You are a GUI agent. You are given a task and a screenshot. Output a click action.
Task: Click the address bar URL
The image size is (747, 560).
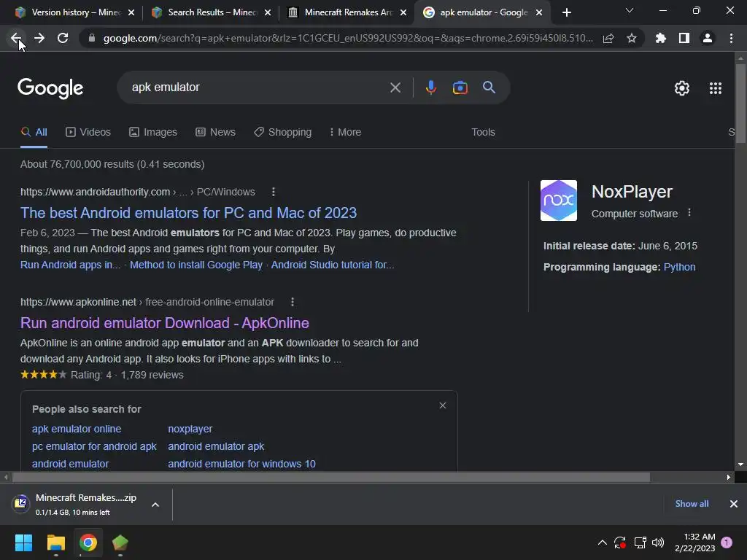[x=348, y=38]
